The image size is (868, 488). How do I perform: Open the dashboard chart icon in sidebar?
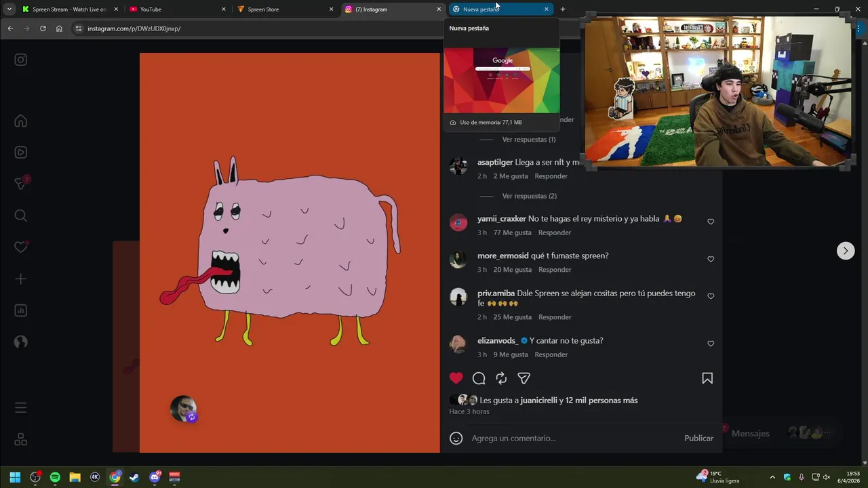pyautogui.click(x=21, y=310)
